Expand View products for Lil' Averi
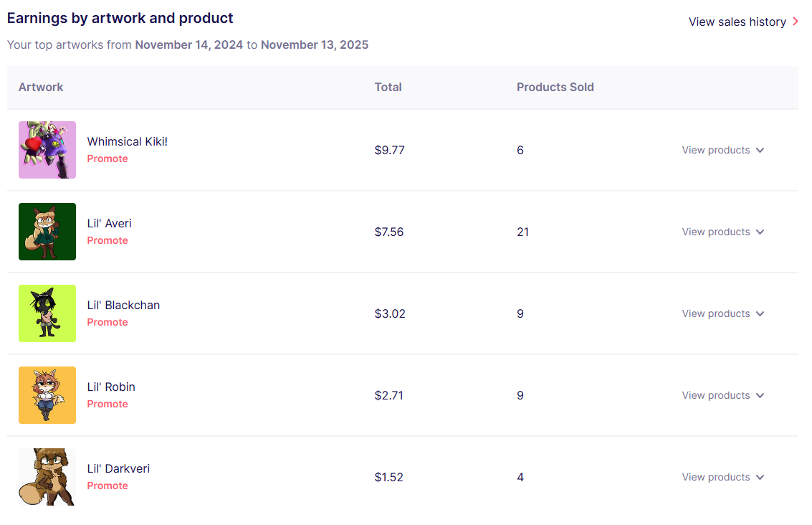 click(x=722, y=232)
